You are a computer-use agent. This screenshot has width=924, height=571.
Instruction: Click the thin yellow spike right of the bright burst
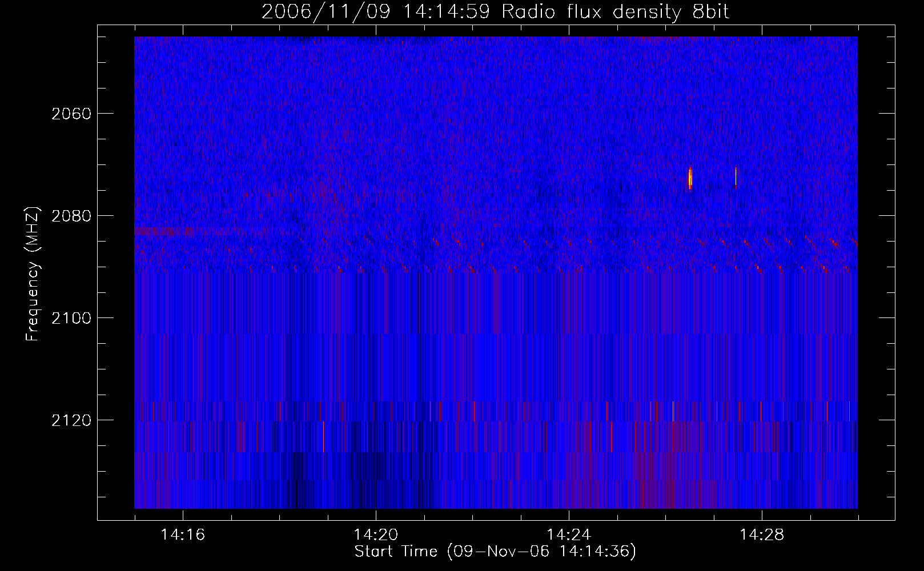[x=736, y=177]
